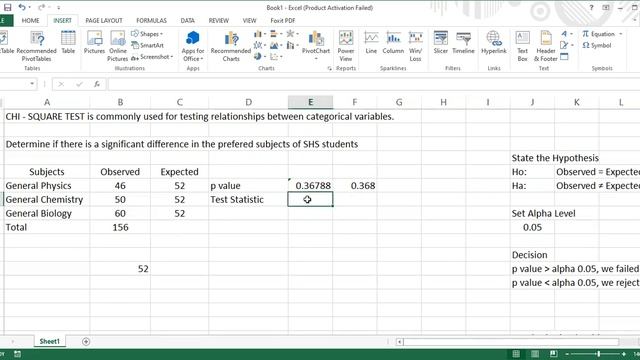Click the Redo arrow icon
This screenshot has width=640, height=360.
(41, 7)
